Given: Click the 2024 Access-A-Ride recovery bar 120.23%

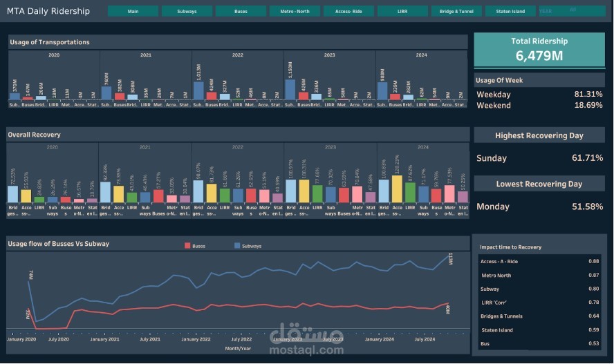Looking at the screenshot, I should [x=397, y=189].
